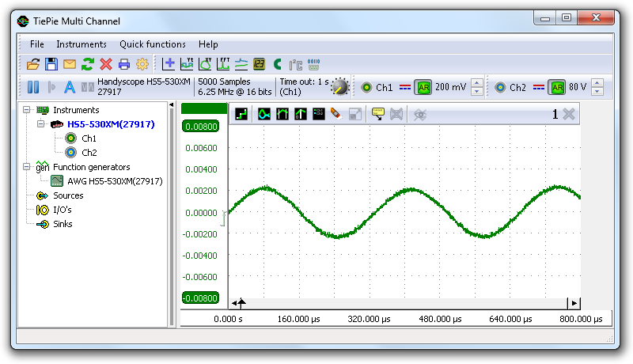Open the Instruments menu
633x364 pixels.
(x=81, y=44)
